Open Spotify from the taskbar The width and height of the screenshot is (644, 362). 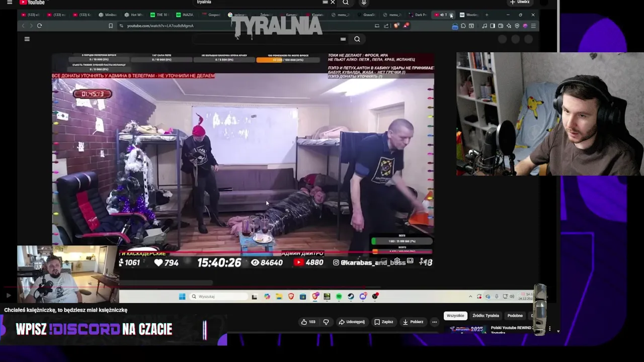[x=339, y=297]
